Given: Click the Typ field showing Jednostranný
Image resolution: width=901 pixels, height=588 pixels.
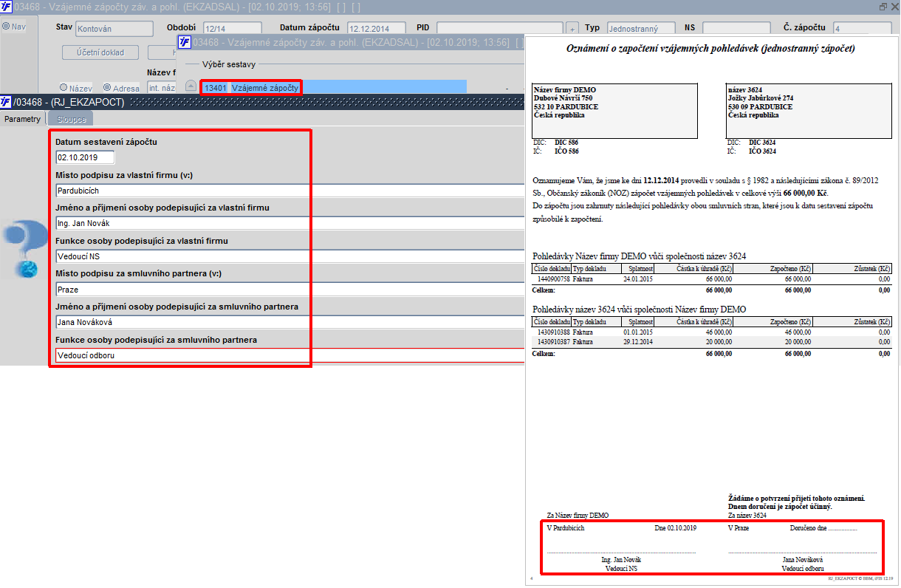Looking at the screenshot, I should (x=641, y=29).
